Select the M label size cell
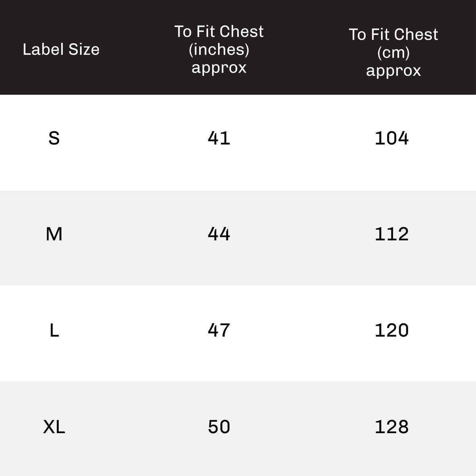This screenshot has width=476, height=476. (54, 234)
